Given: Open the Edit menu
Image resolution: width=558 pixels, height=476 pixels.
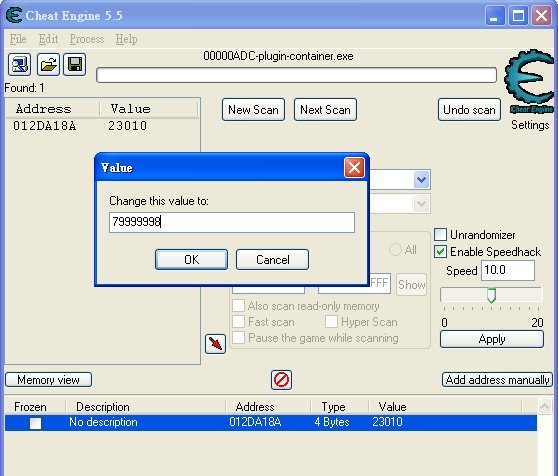Looking at the screenshot, I should (x=48, y=39).
